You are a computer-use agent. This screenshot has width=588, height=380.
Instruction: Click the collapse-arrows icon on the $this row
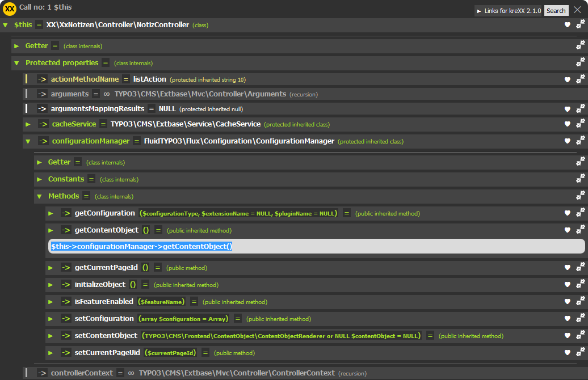[580, 24]
